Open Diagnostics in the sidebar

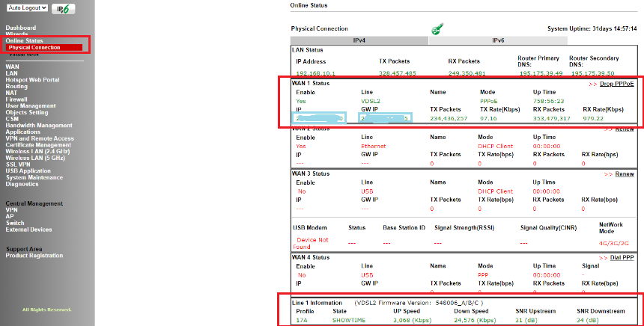pyautogui.click(x=22, y=184)
